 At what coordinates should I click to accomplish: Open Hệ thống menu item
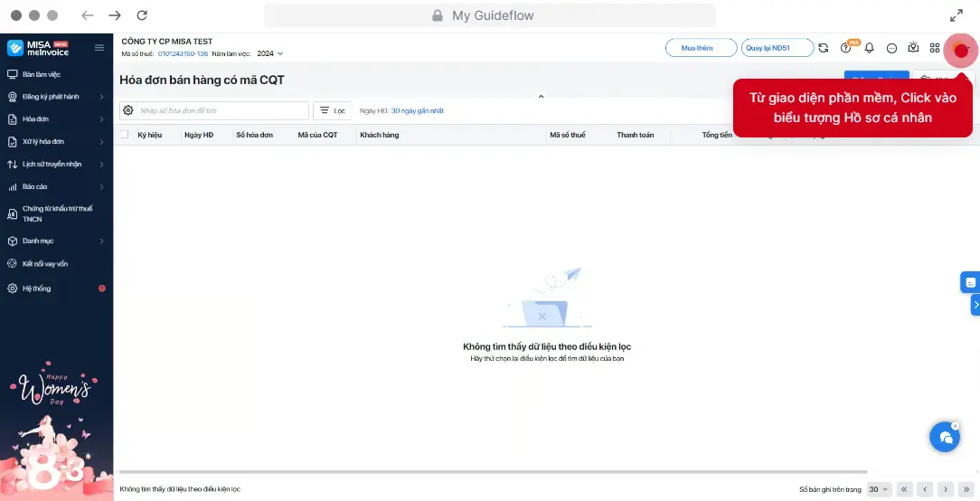37,288
